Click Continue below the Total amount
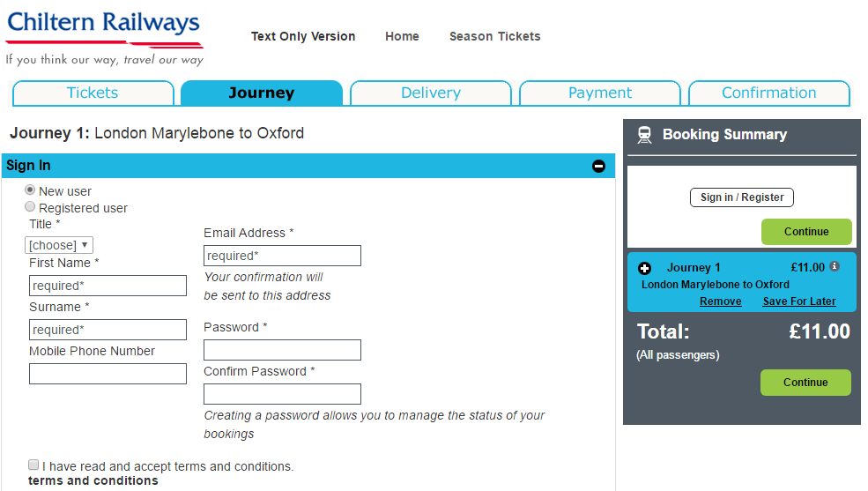Viewport: 868px width, 491px height. click(x=805, y=383)
